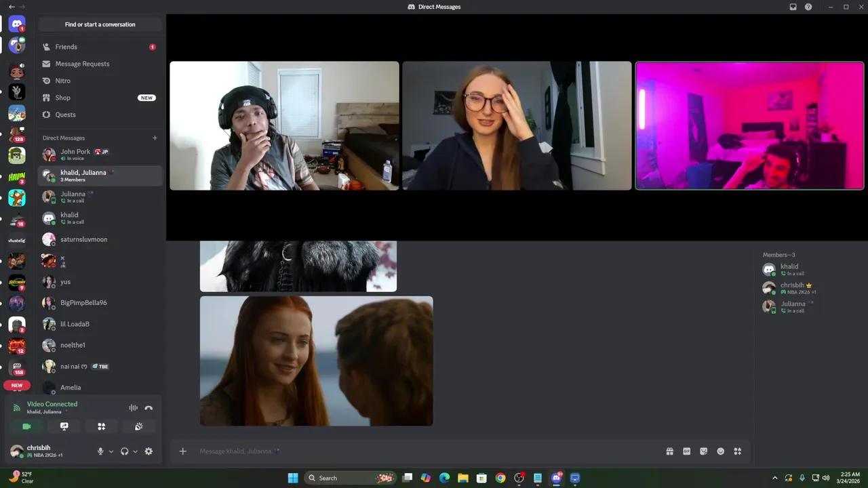Open Message Requests

(100, 64)
